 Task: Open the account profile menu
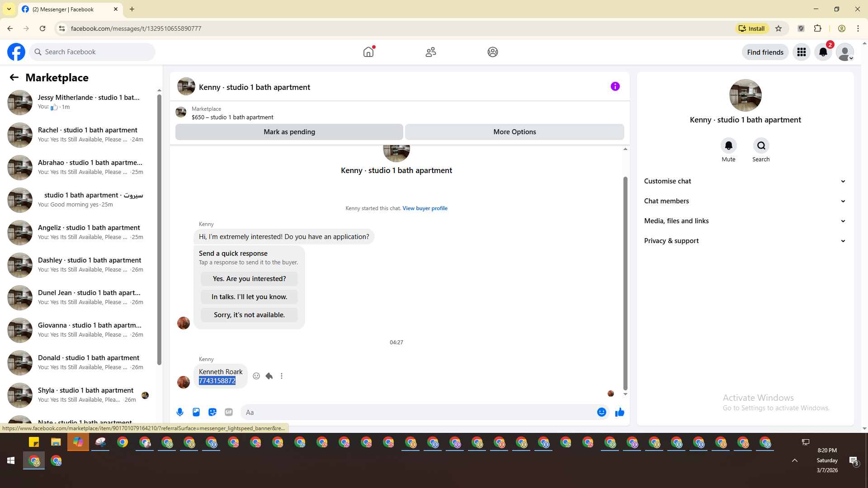click(845, 52)
